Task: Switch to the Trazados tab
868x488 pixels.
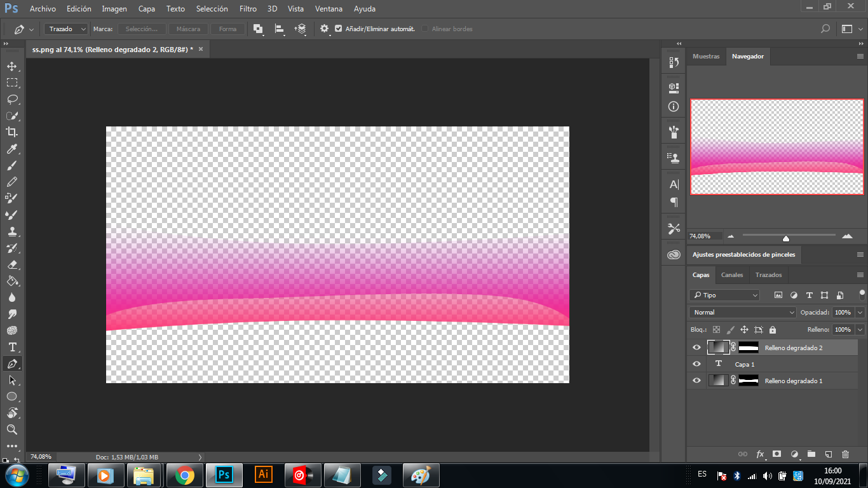Action: pyautogui.click(x=769, y=275)
